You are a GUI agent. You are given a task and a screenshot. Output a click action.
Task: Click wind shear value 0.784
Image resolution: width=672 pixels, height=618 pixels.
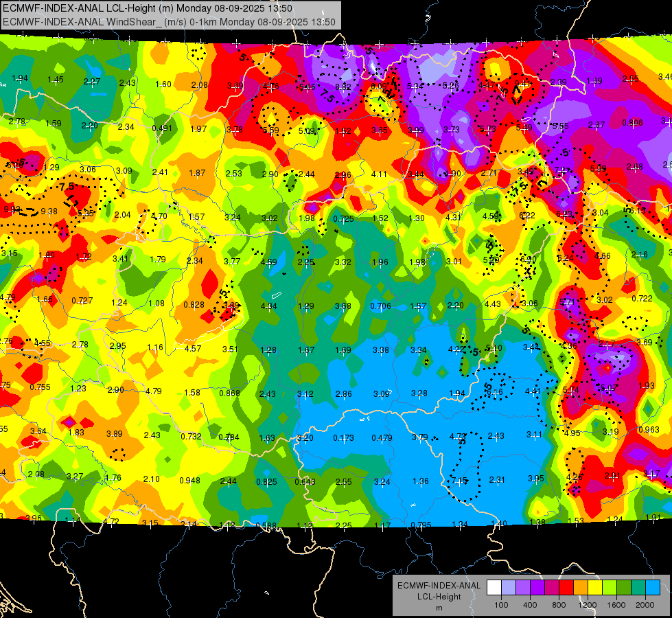[229, 437]
